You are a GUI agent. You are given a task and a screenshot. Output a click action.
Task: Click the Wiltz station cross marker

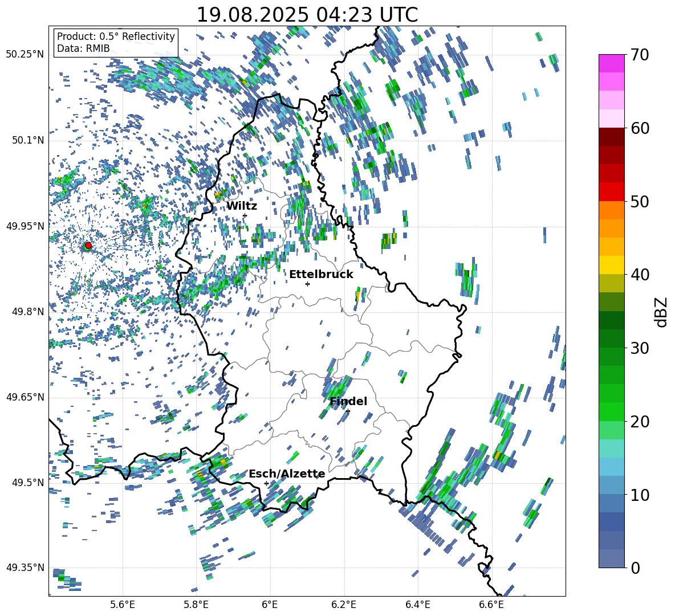pos(245,215)
